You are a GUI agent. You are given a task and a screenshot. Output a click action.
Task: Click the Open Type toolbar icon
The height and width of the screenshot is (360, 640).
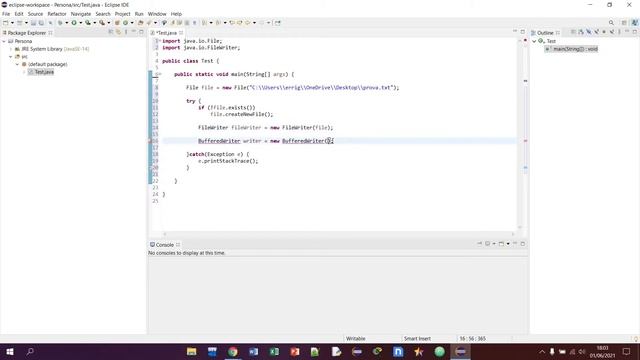[x=140, y=23]
